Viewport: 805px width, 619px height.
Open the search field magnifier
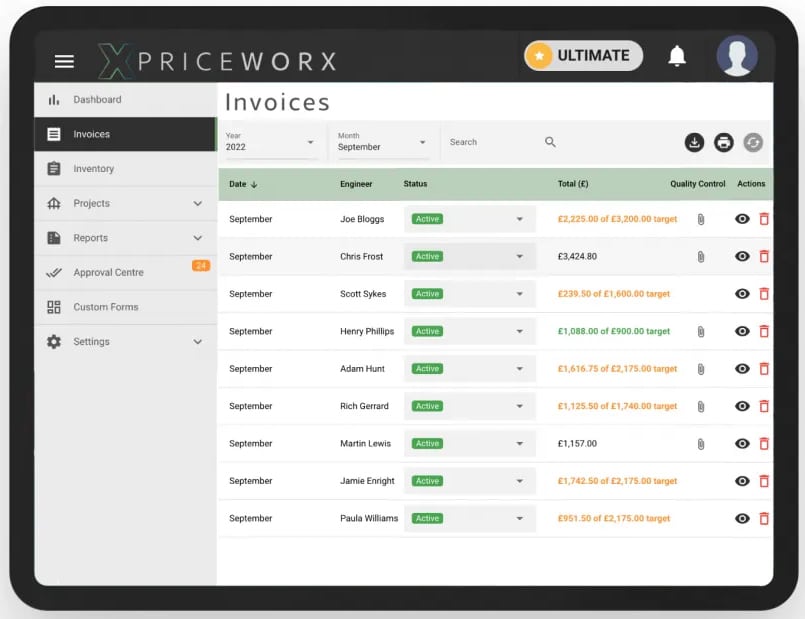tap(549, 142)
